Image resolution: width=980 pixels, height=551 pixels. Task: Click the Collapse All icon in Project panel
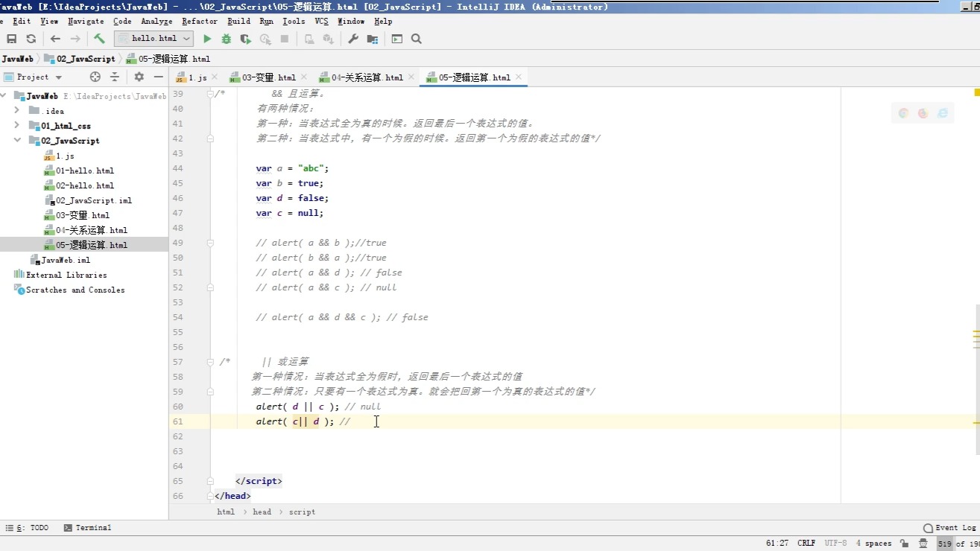[x=115, y=77]
